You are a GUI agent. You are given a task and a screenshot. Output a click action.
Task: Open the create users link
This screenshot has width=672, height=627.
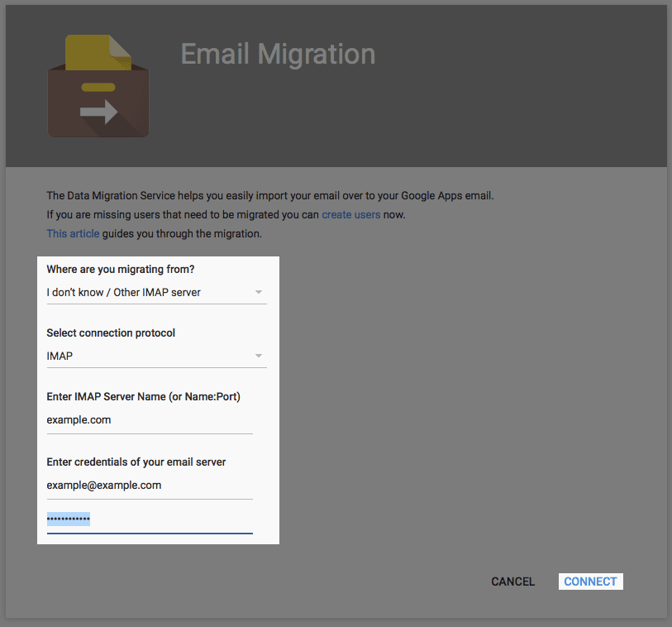(350, 215)
